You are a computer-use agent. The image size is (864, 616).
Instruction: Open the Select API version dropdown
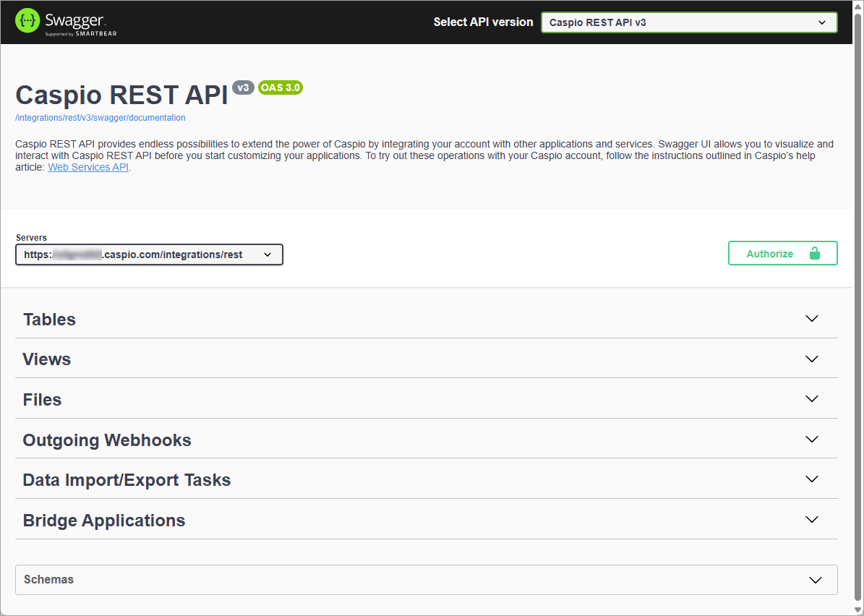[x=689, y=22]
